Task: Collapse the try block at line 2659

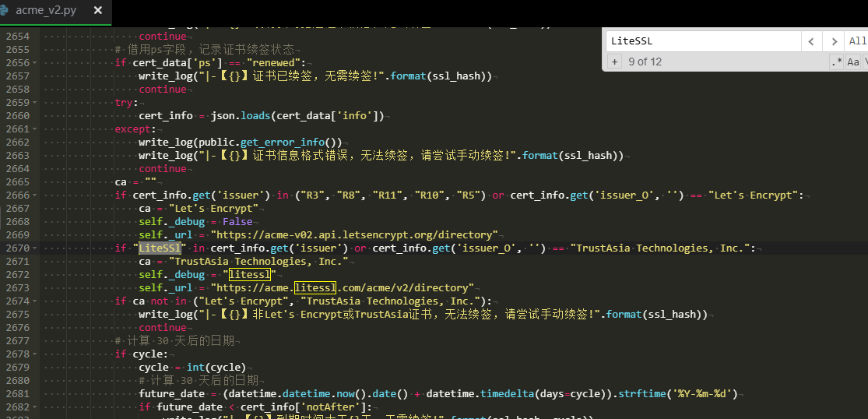Action: click(x=34, y=102)
